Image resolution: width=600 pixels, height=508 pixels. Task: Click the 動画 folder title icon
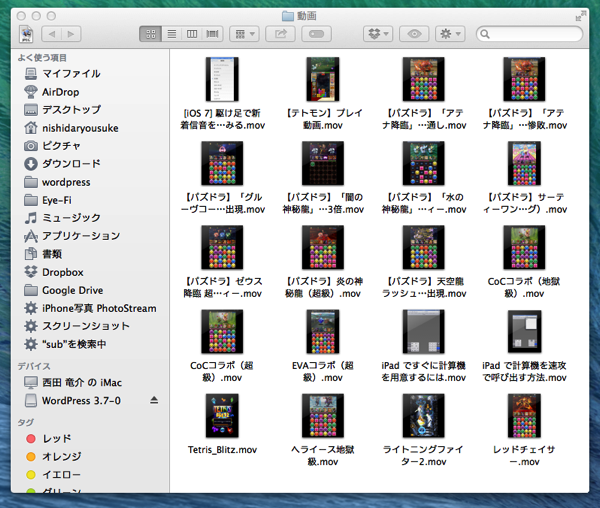pyautogui.click(x=287, y=16)
